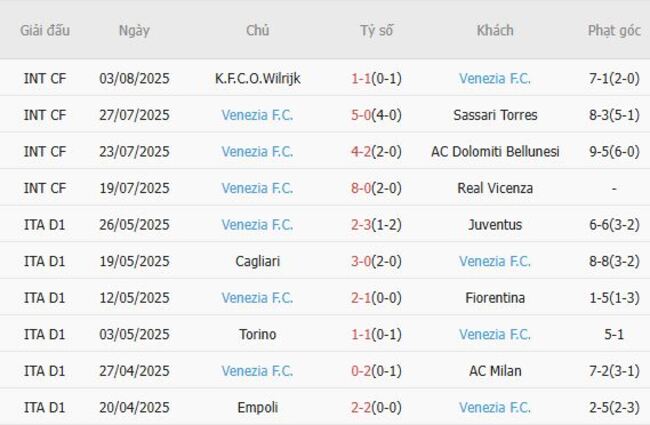Click the Cagliari home team name
Image resolution: width=650 pixels, height=425 pixels.
(257, 261)
